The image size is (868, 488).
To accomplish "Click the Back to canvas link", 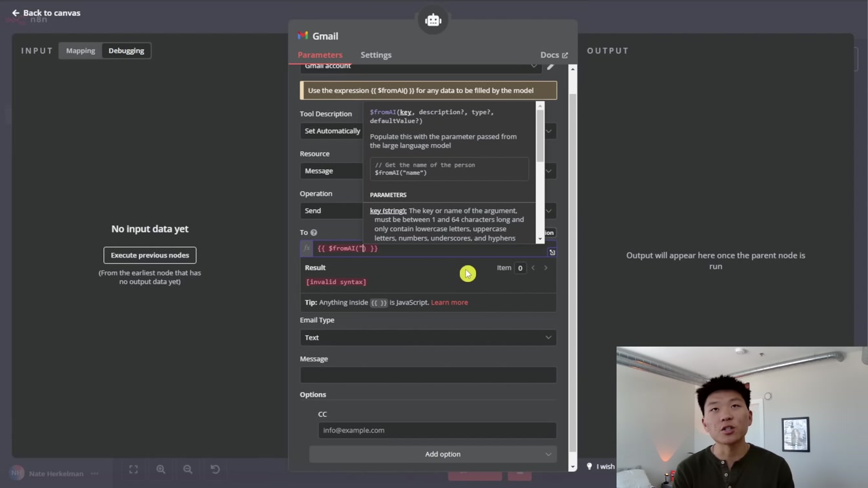I will coord(46,13).
